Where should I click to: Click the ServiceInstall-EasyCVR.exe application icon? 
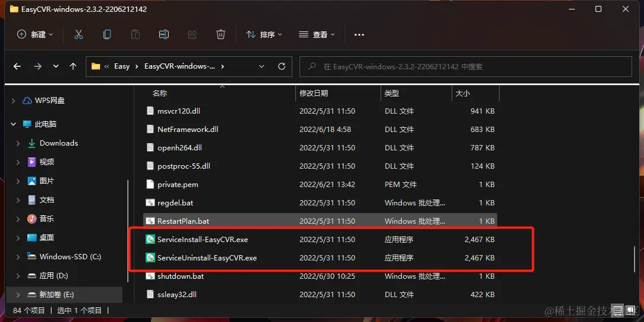[x=150, y=240]
